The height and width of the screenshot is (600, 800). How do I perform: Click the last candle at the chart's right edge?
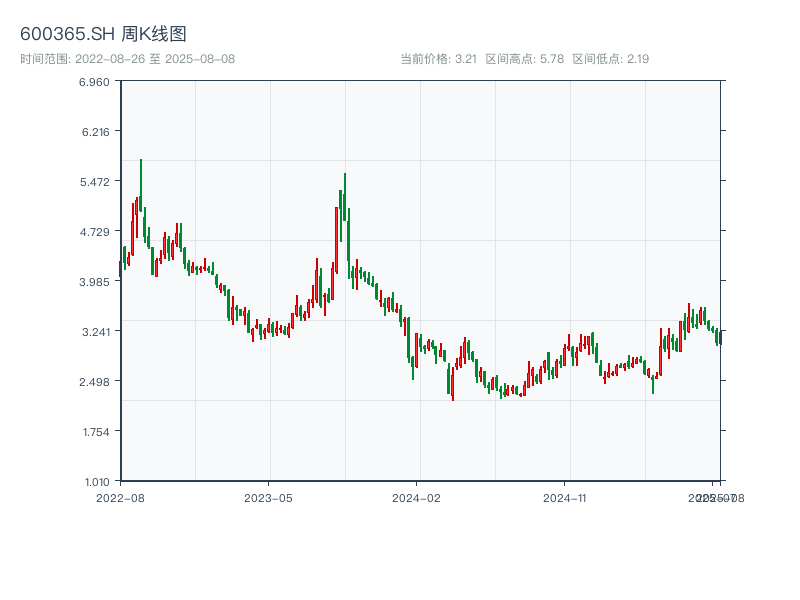tap(720, 338)
